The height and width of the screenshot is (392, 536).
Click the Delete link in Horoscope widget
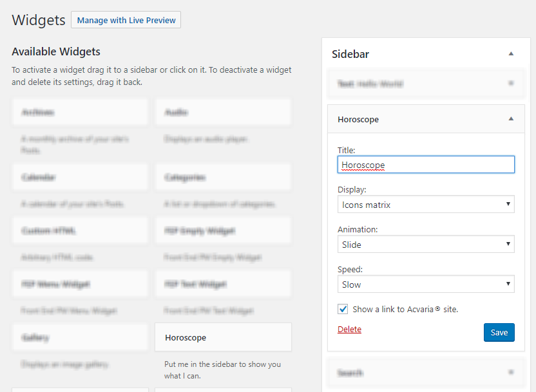click(349, 329)
